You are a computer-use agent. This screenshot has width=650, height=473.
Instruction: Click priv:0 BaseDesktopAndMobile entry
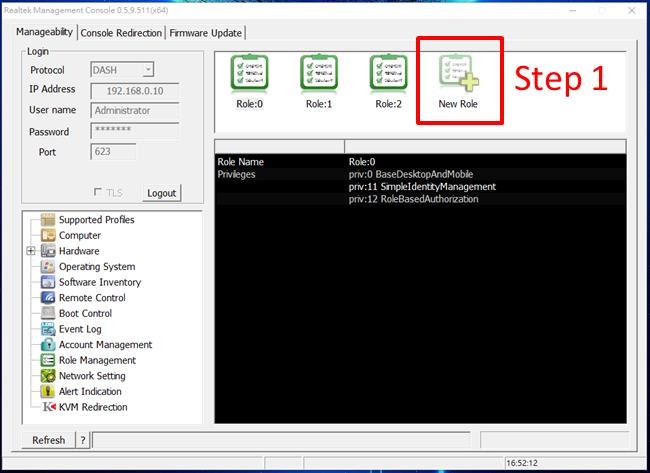pyautogui.click(x=411, y=174)
